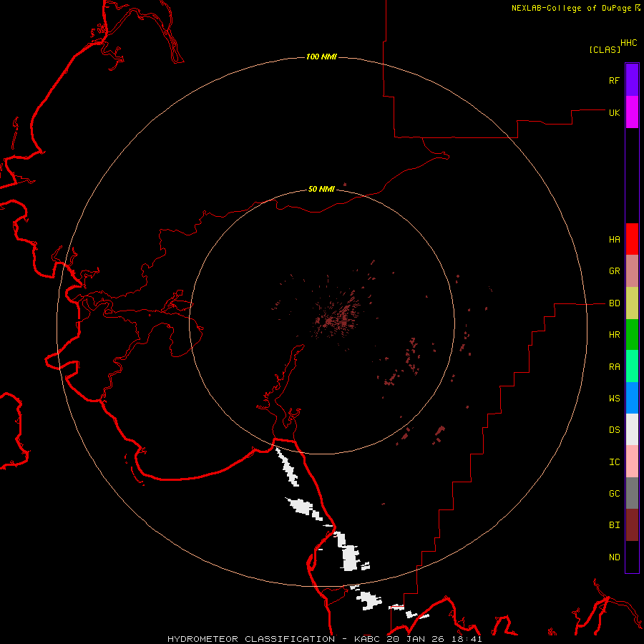The height and width of the screenshot is (644, 644).
Task: Click the WS blue legend swatch
Action: [x=632, y=398]
